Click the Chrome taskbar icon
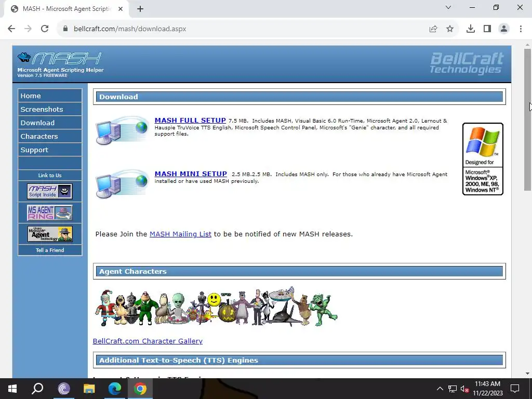The height and width of the screenshot is (399, 532). 140,389
